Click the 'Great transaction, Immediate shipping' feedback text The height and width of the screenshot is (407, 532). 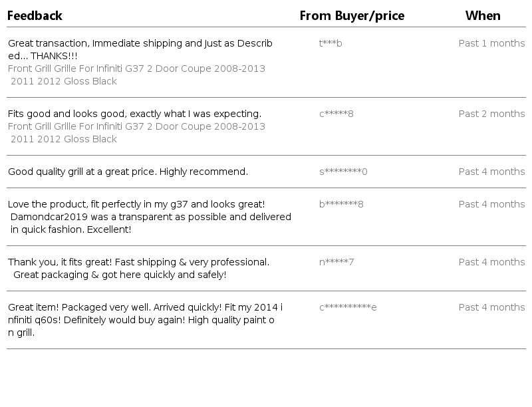coord(140,50)
